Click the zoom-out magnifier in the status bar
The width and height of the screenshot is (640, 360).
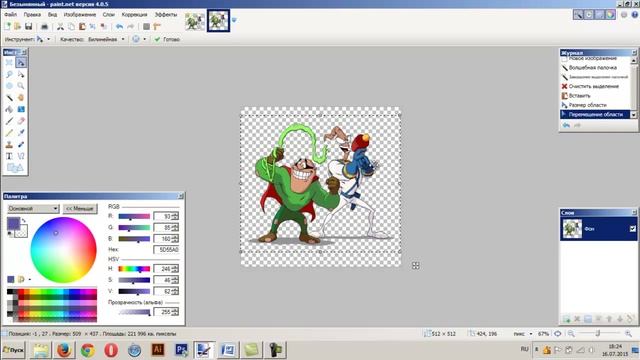571,333
